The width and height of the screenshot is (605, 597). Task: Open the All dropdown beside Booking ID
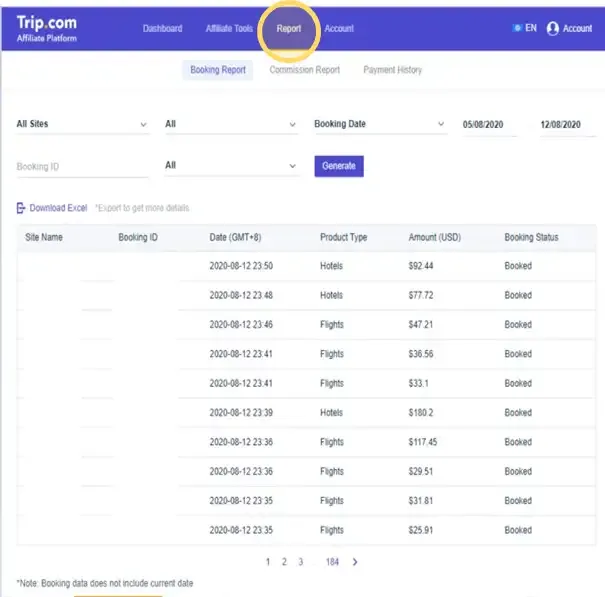[x=231, y=166]
